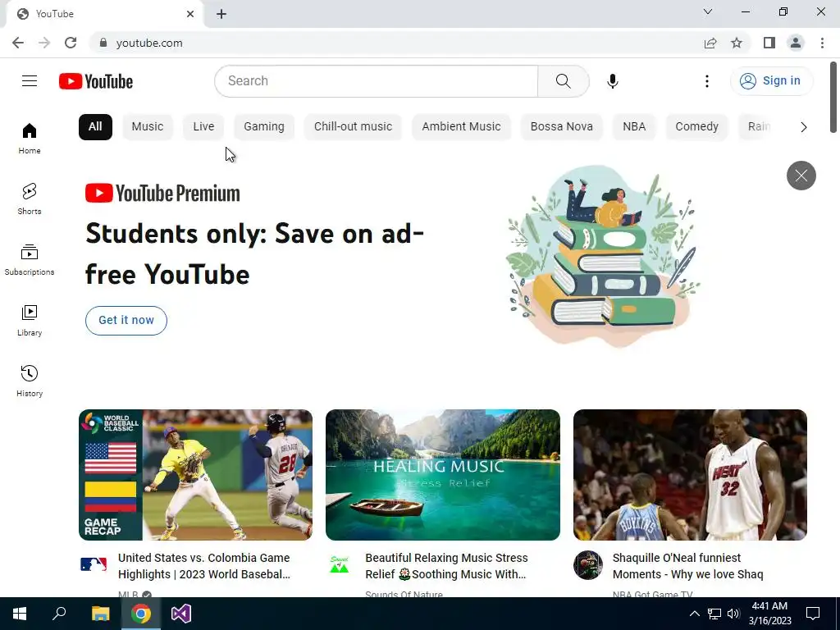This screenshot has height=630, width=840.
Task: Click the search magnifier button
Action: pyautogui.click(x=563, y=81)
